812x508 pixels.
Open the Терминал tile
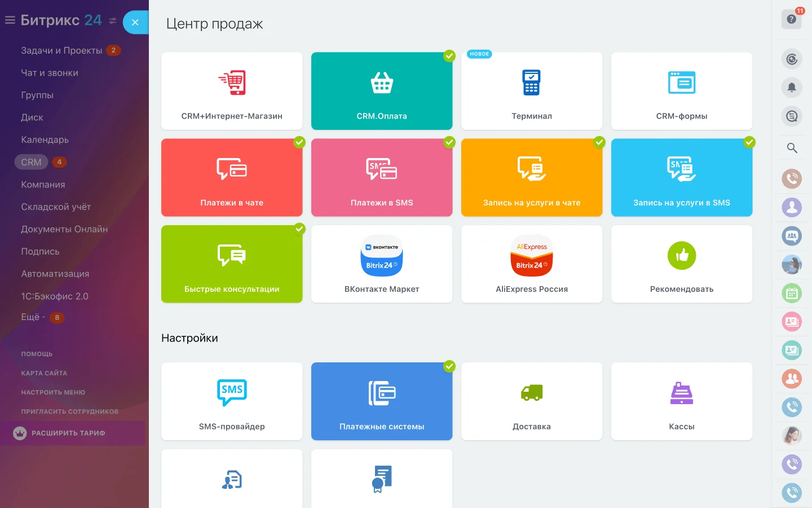[x=531, y=91]
